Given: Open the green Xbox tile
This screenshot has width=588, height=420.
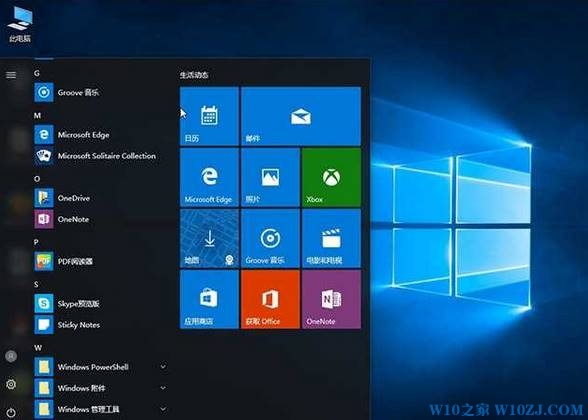Looking at the screenshot, I should pyautogui.click(x=332, y=177).
